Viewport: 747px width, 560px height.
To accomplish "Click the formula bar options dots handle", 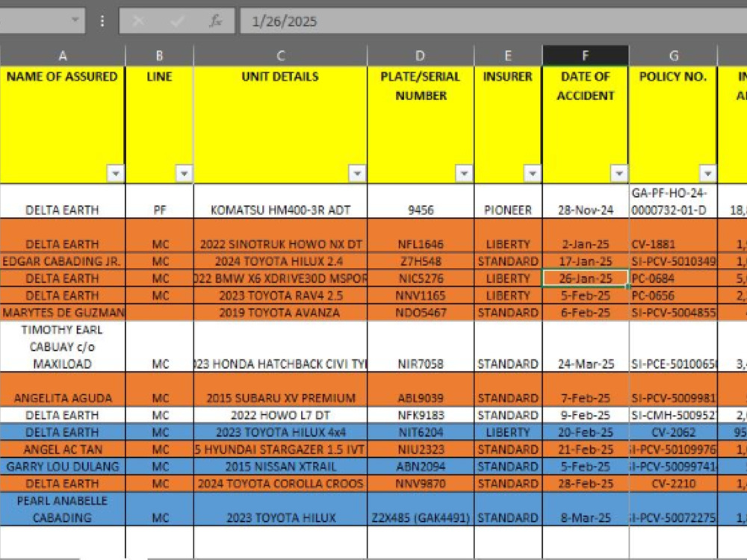I will point(102,21).
